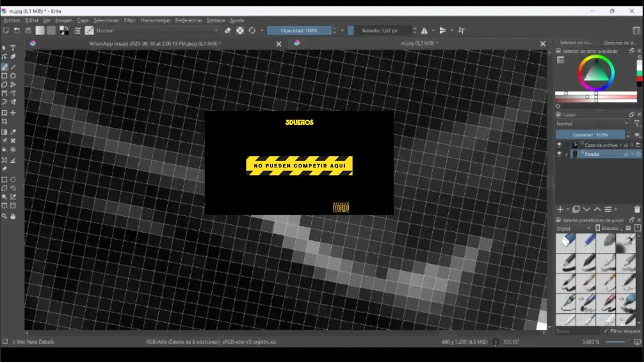
Task: Expand the add layer plus dropdown arrow
Action: tap(568, 209)
